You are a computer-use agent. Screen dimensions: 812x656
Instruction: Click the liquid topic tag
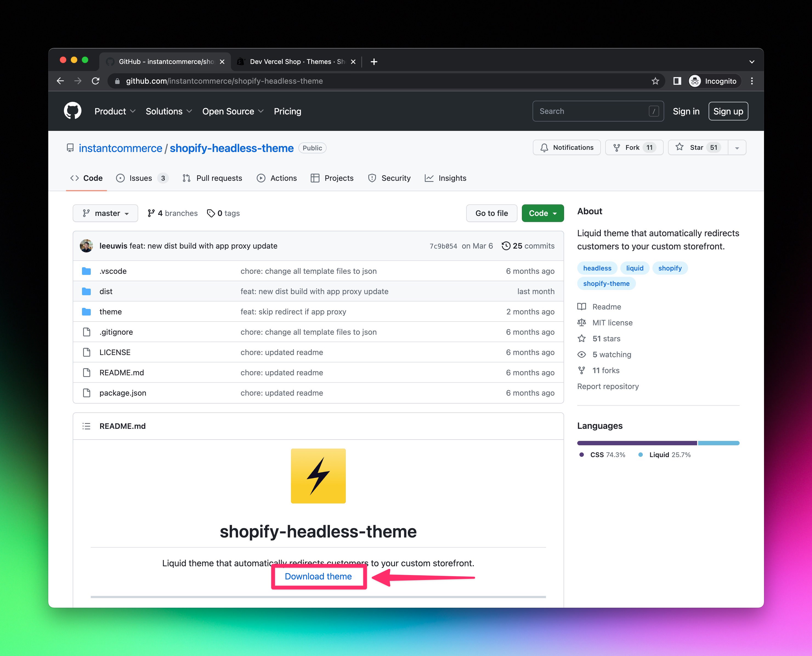pyautogui.click(x=635, y=268)
